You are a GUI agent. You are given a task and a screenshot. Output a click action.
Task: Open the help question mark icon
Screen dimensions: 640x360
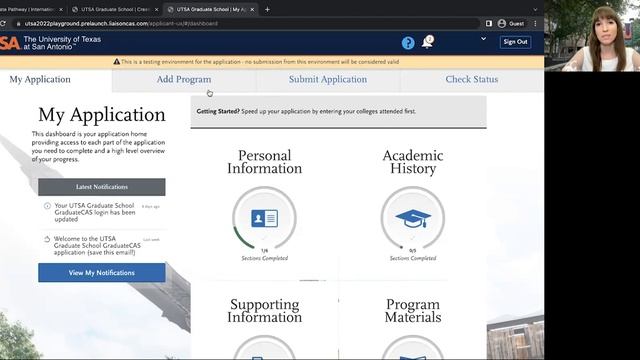pyautogui.click(x=408, y=42)
